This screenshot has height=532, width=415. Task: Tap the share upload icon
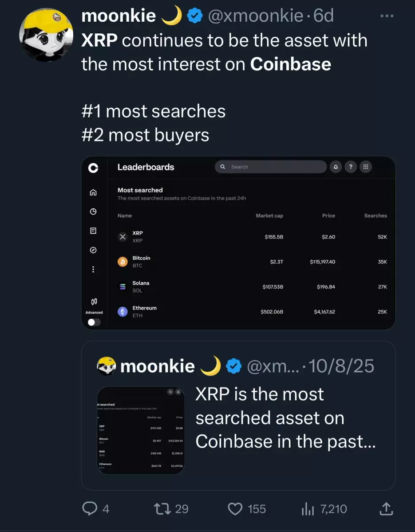coord(386,509)
